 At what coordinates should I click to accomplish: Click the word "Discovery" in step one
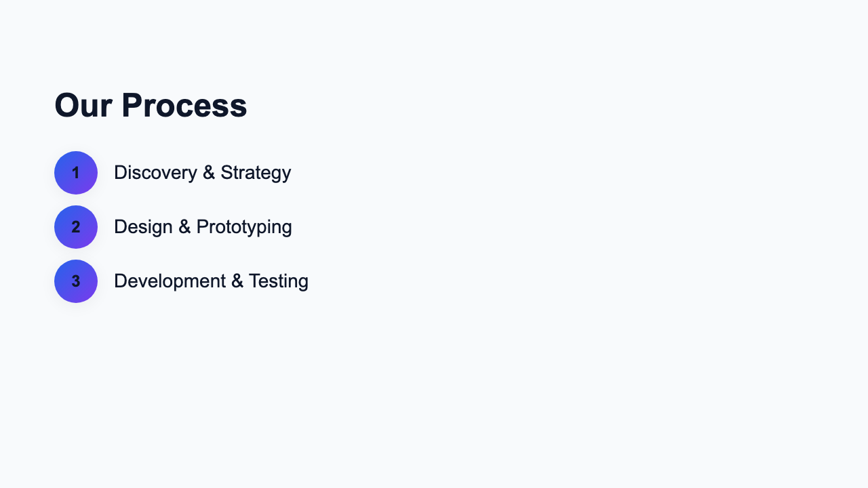tap(155, 173)
